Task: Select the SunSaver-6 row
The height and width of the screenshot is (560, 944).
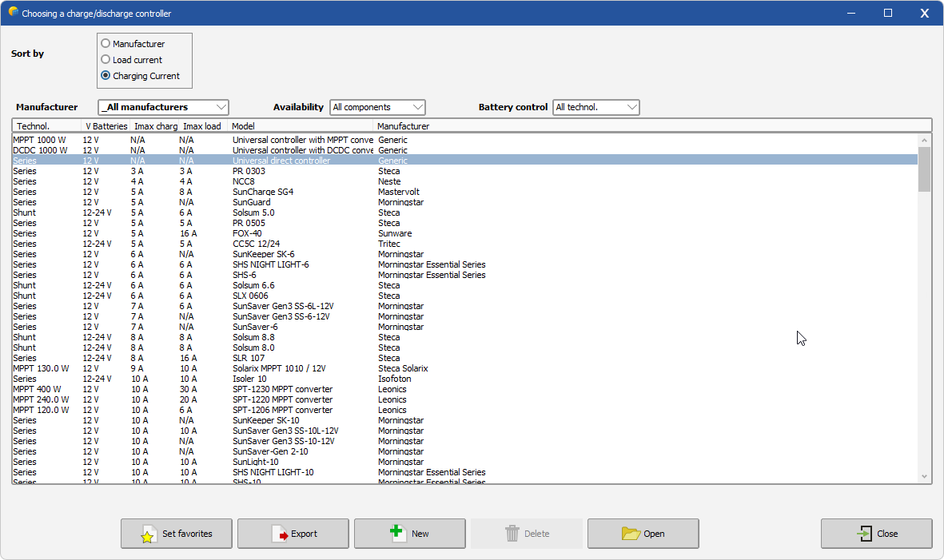Action: click(x=464, y=327)
